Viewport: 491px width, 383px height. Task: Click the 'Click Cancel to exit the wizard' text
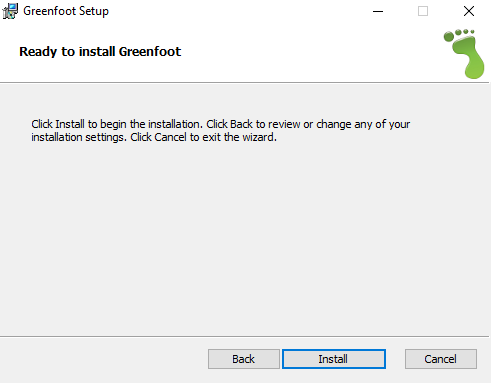click(203, 137)
